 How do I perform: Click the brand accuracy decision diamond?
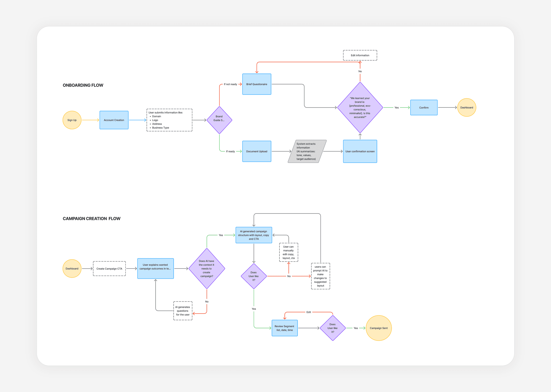(x=360, y=107)
